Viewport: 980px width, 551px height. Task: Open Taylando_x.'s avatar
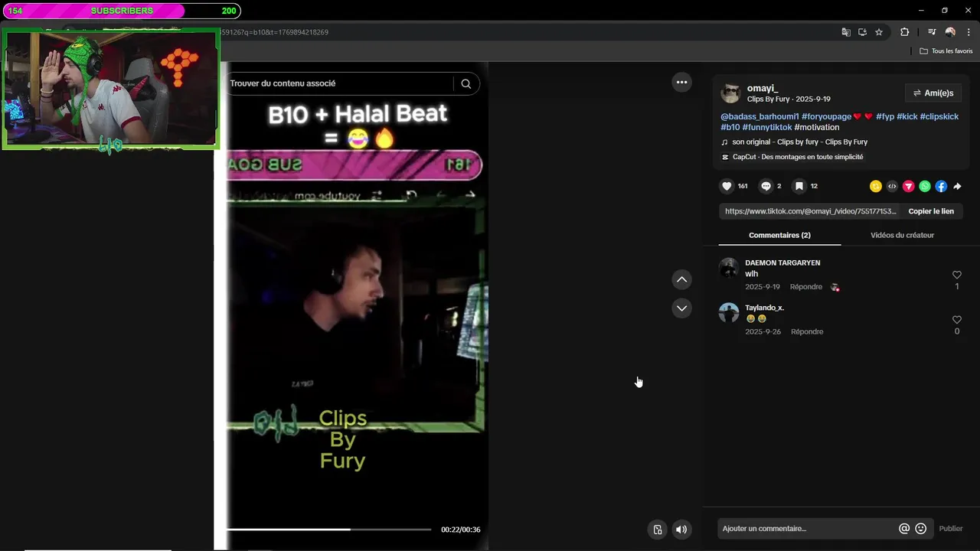[729, 312]
